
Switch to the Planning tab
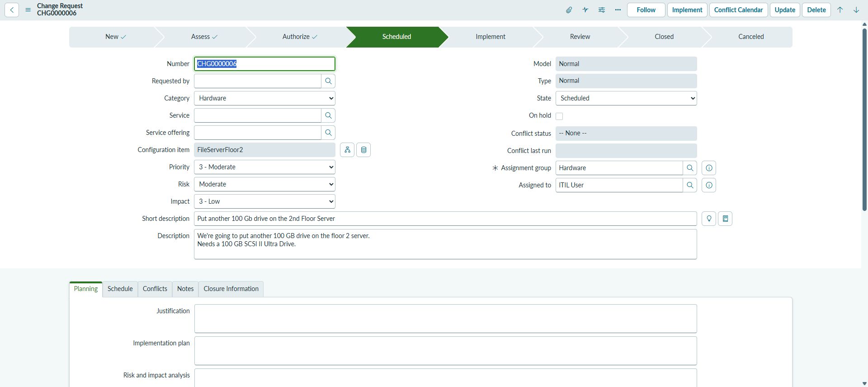click(x=86, y=289)
